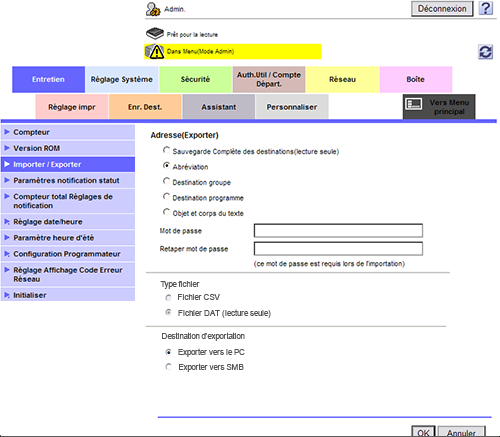Click the Admin user icon
This screenshot has width=500, height=437.
[x=153, y=9]
